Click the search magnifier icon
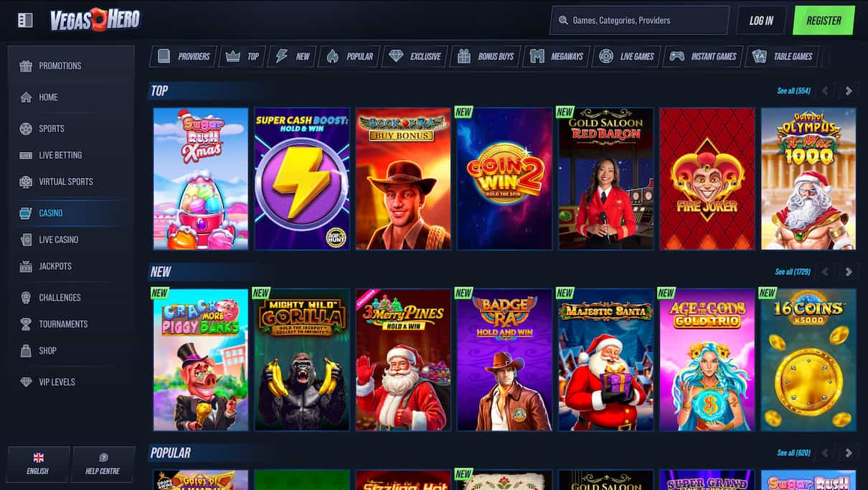Screen dimensions: 868x490 click(x=563, y=21)
